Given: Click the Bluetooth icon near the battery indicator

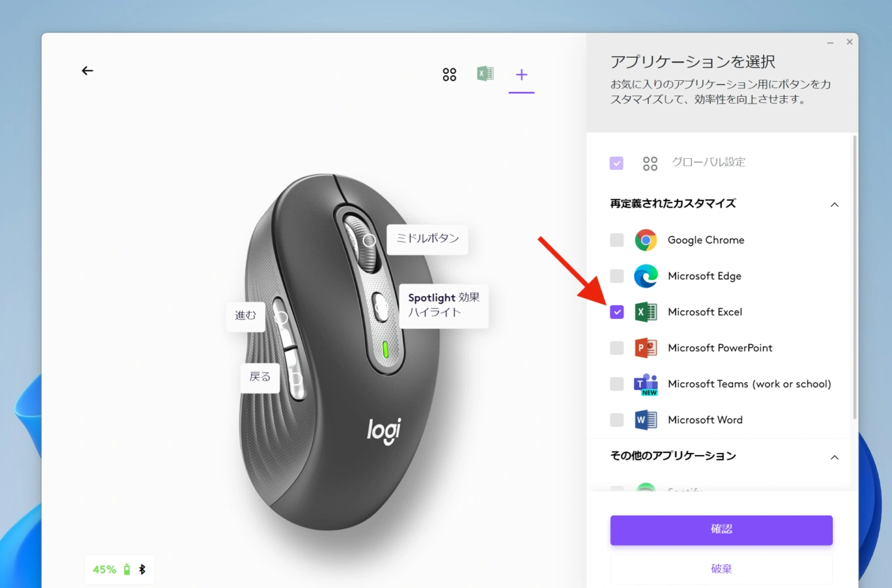Looking at the screenshot, I should point(142,569).
